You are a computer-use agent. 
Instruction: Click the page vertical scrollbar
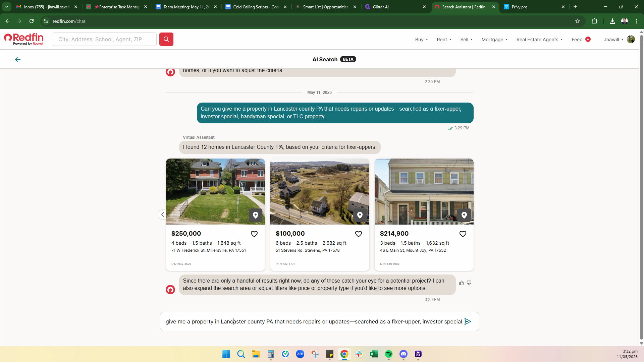(641, 188)
